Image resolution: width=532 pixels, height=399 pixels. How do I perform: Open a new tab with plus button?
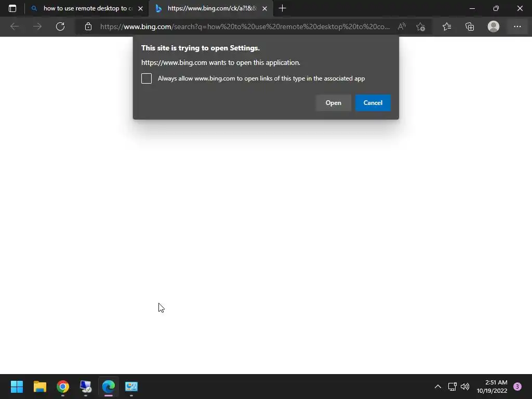click(x=282, y=8)
